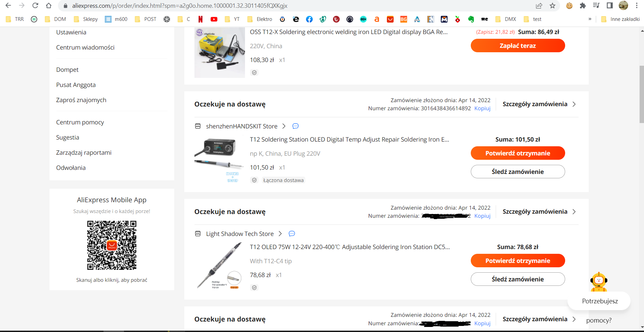644x332 pixels.
Task: Open Chrome extensions puzzle icon
Action: [x=583, y=6]
